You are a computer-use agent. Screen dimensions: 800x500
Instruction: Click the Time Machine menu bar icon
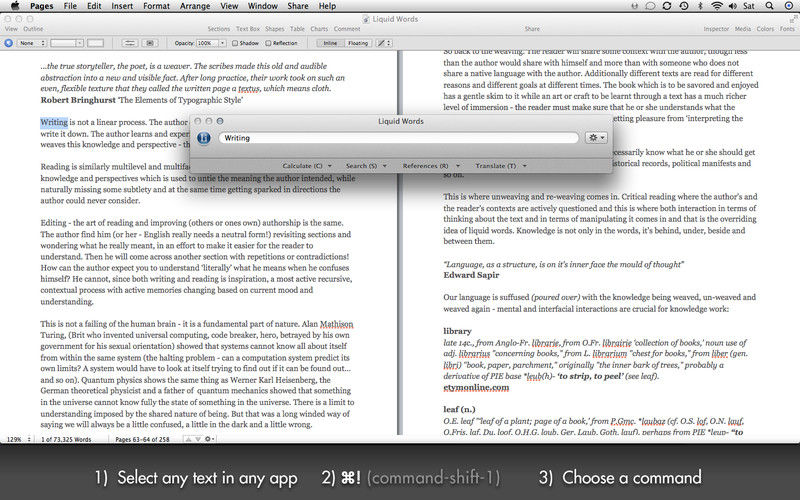click(x=684, y=6)
